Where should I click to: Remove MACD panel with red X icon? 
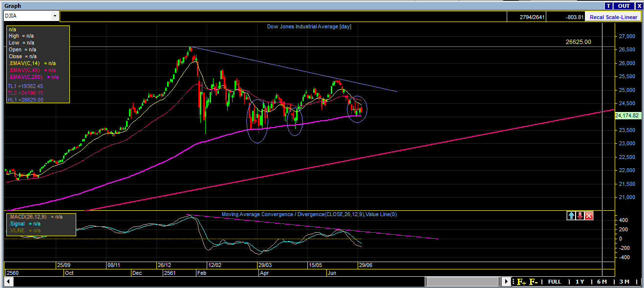(589, 216)
